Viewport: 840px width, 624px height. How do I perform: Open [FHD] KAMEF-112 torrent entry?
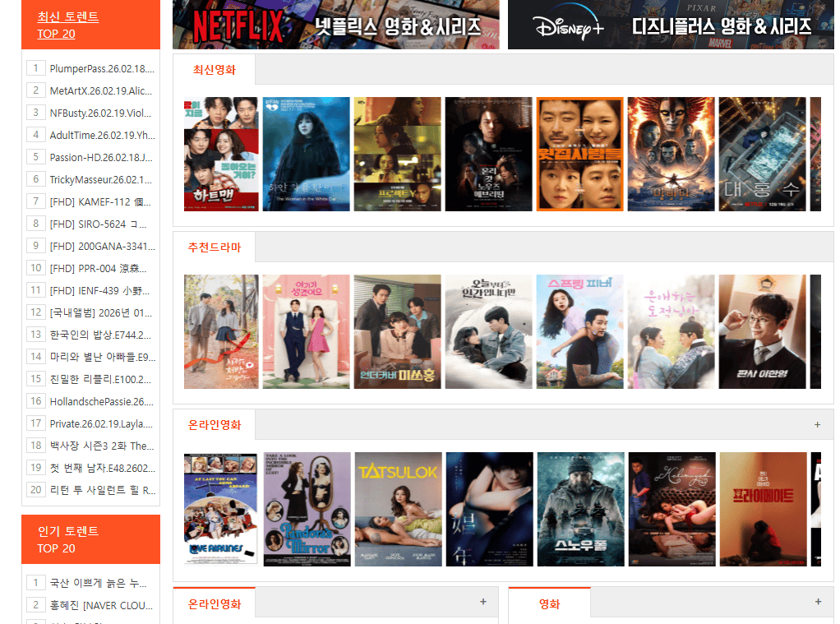tap(101, 201)
